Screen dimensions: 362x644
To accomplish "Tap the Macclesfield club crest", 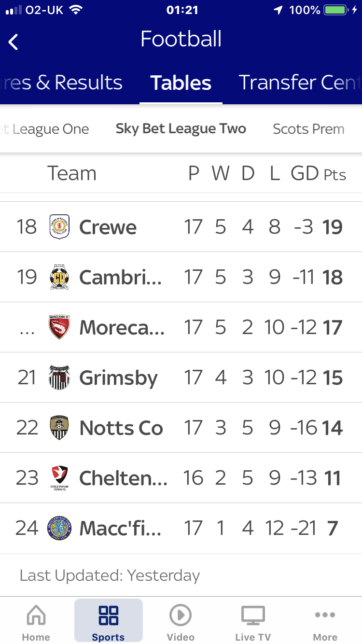I will 59,528.
